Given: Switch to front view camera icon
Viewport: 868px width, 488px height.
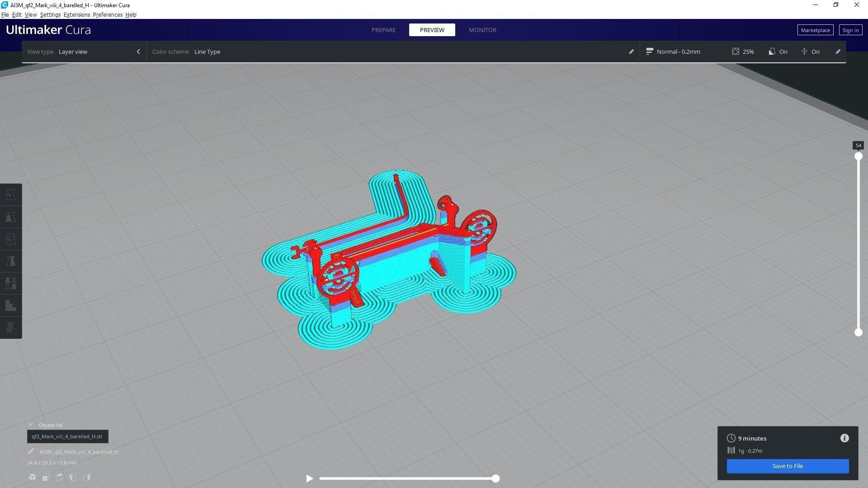Looking at the screenshot, I should pos(46,477).
